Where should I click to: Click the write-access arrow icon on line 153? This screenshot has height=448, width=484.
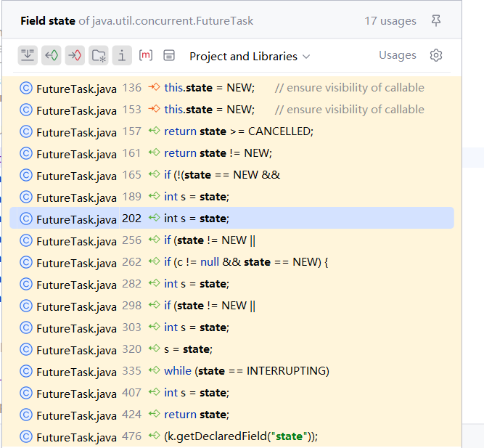tap(153, 110)
